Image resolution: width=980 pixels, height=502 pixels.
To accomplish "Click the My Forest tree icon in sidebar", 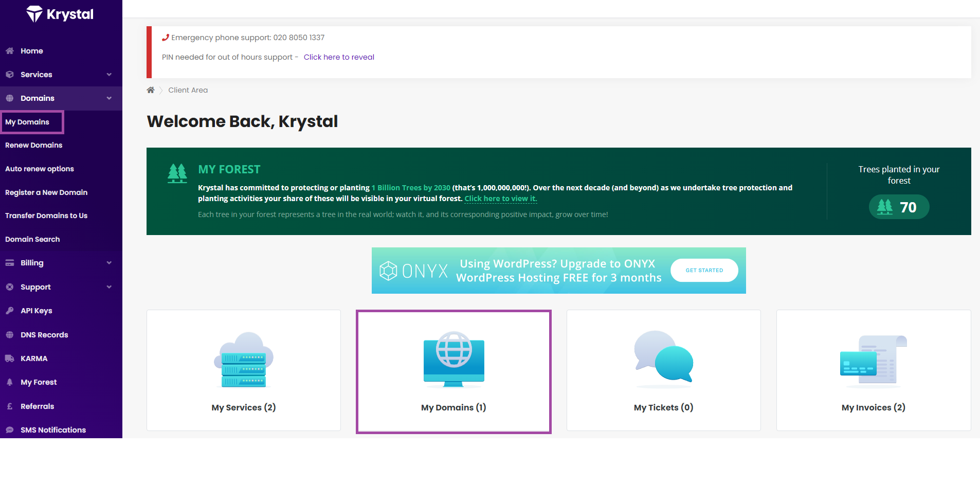I will point(9,382).
